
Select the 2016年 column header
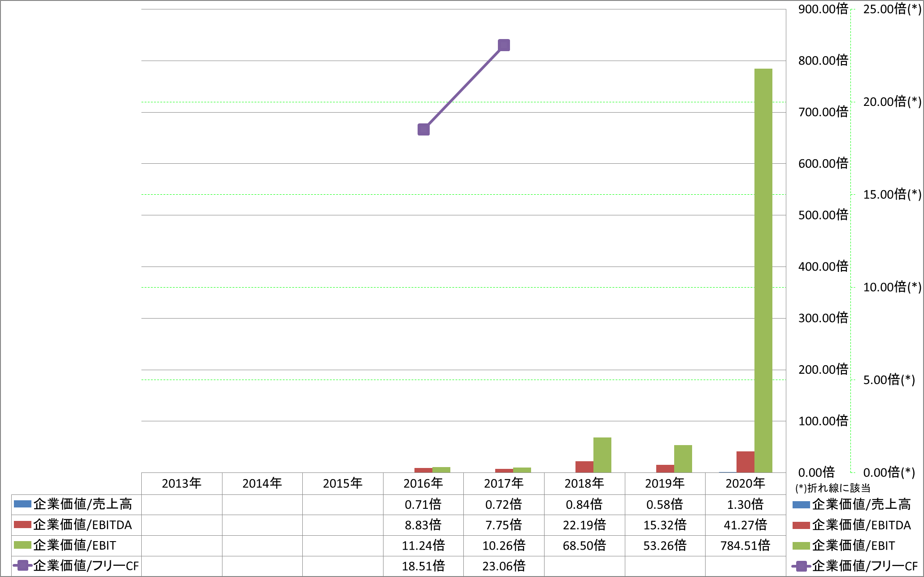(x=423, y=483)
